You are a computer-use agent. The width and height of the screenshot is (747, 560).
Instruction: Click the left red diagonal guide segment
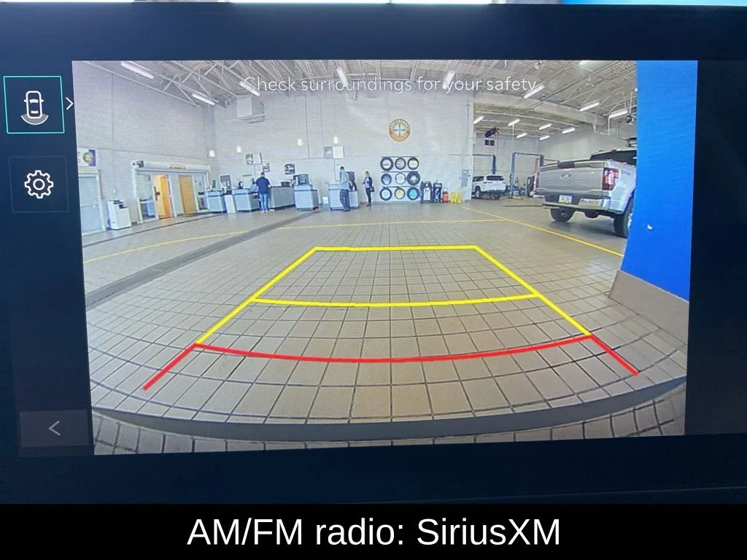pos(169,367)
